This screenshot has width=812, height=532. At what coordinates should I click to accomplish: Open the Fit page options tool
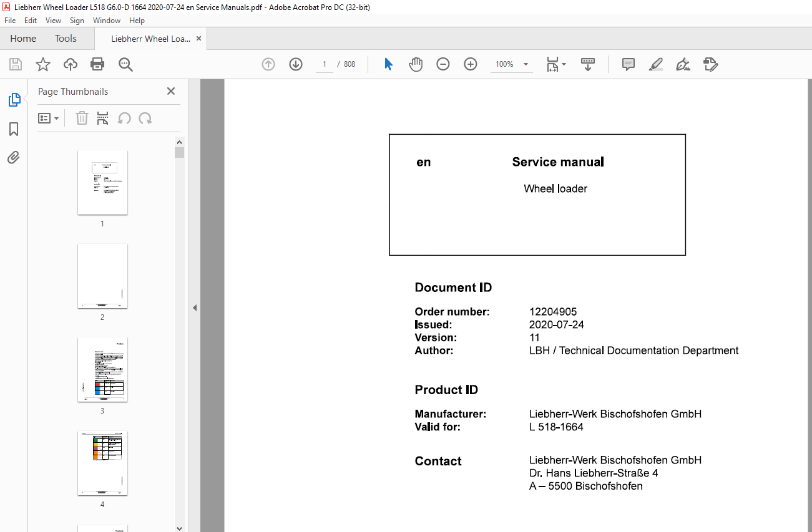pyautogui.click(x=555, y=64)
